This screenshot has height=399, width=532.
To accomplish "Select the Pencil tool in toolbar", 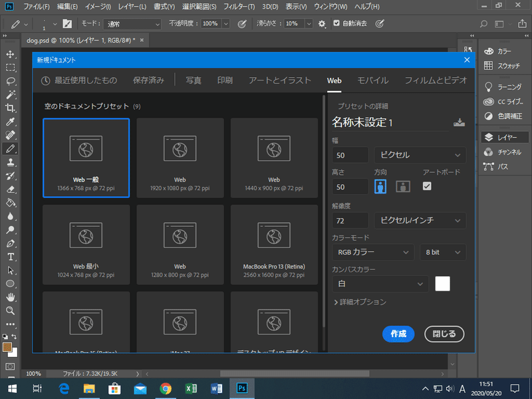I will 10,148.
